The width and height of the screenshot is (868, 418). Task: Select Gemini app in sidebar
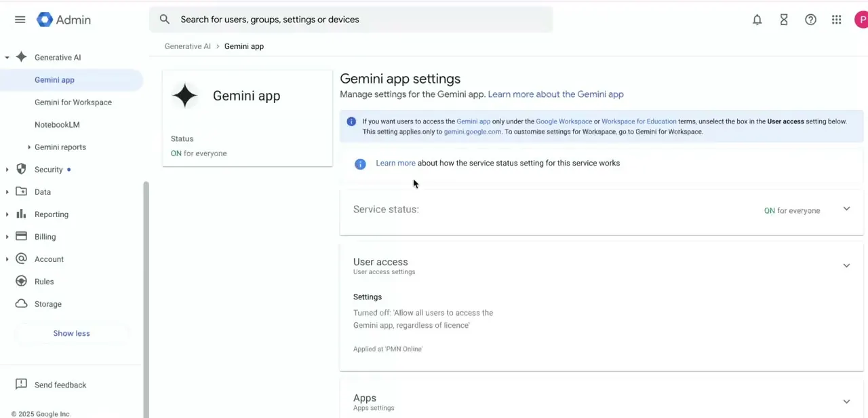71,80
